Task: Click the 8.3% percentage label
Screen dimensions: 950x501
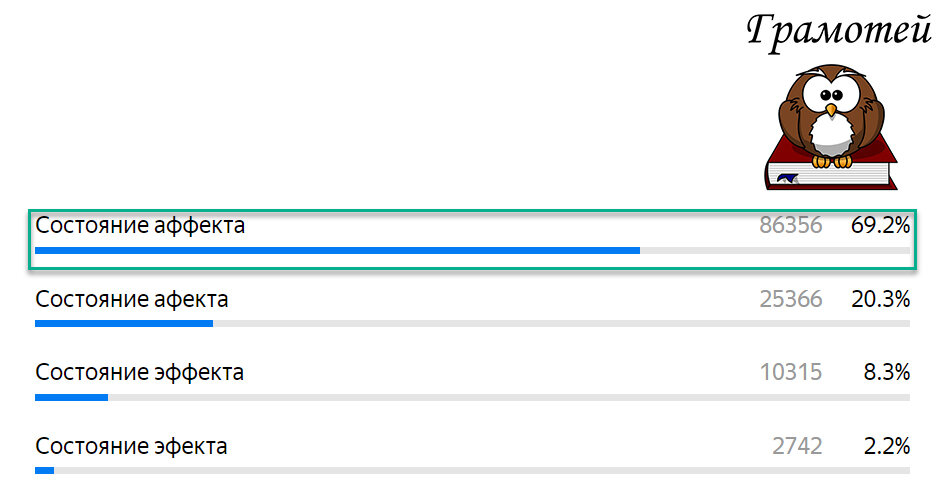Action: pyautogui.click(x=886, y=373)
